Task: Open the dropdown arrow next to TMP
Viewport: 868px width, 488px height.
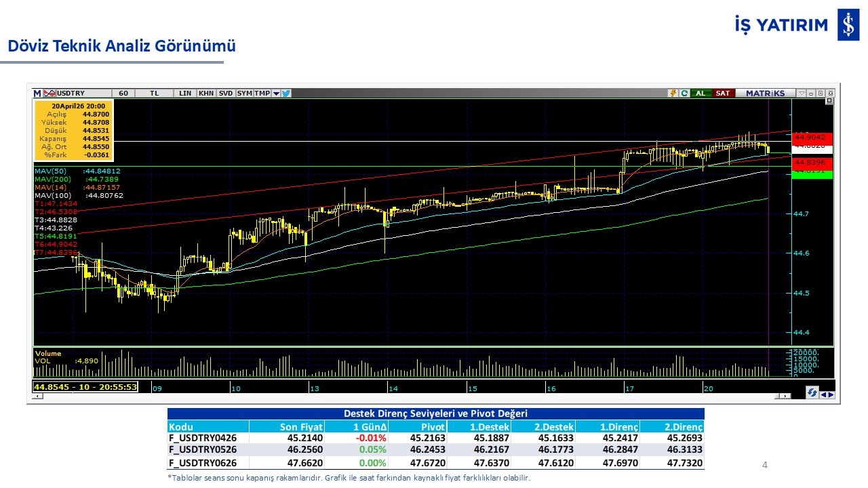Action: pos(276,93)
